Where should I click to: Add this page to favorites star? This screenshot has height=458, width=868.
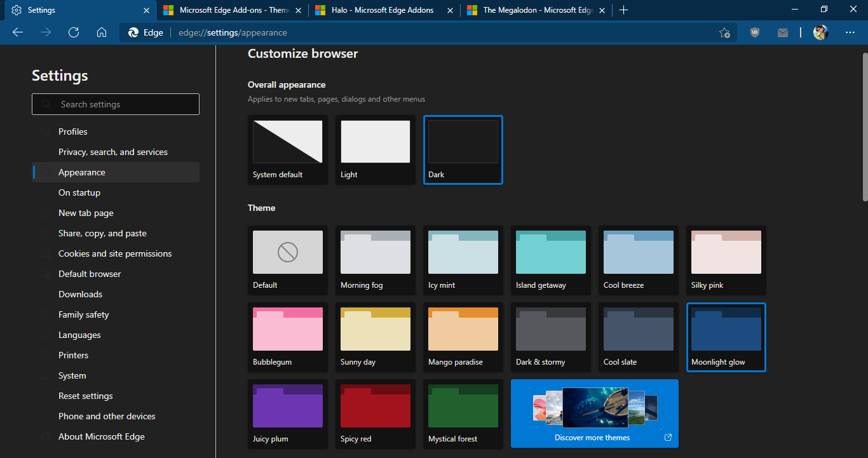pyautogui.click(x=724, y=33)
